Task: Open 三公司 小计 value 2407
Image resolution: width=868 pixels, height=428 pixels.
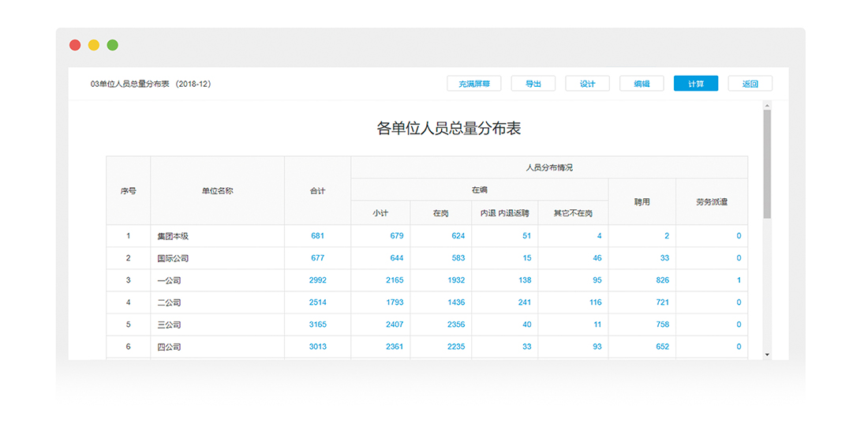Action: [x=395, y=325]
